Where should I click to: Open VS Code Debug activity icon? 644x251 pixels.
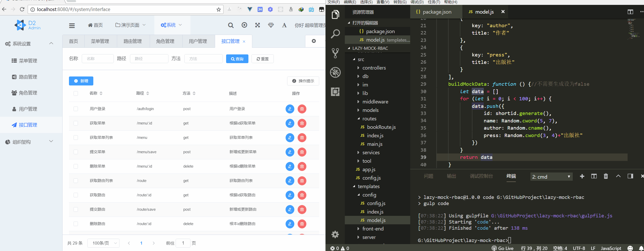(335, 72)
